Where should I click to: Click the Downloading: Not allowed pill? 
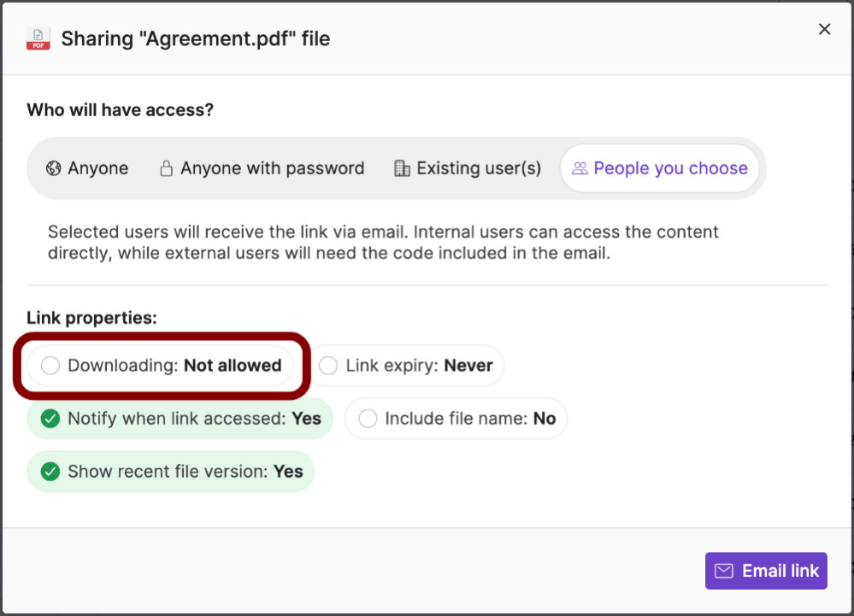click(161, 365)
